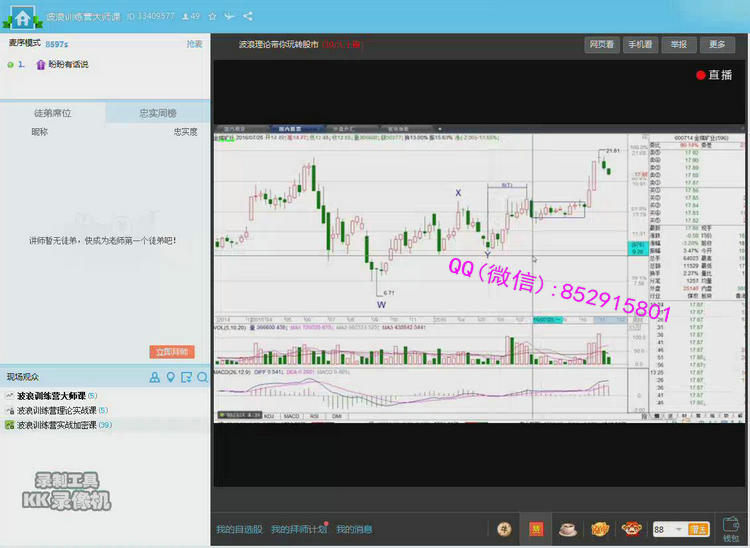Screen dimensions: 750x548
Task: Switch to the 忠实周榜 tab
Action: coord(157,113)
